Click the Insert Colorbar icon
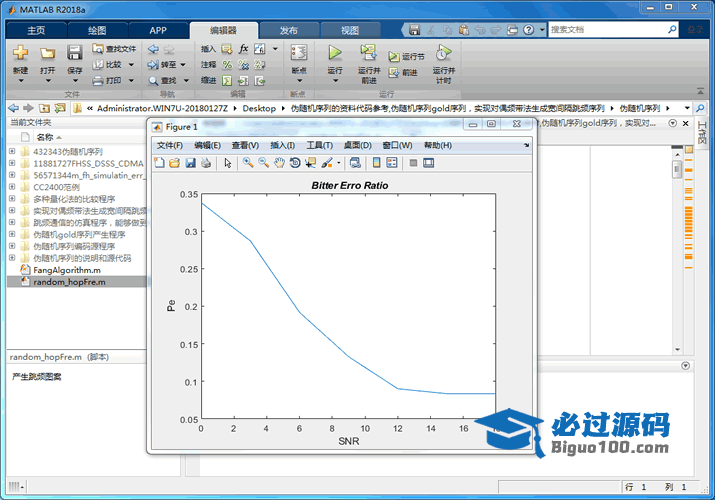 376,163
